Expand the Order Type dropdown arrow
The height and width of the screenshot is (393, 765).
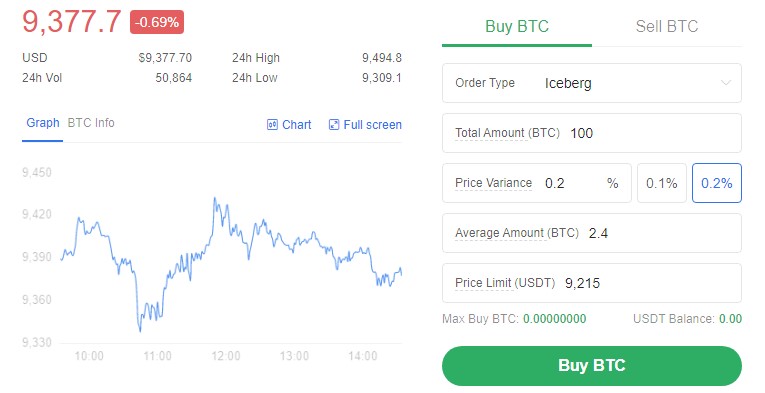point(726,83)
